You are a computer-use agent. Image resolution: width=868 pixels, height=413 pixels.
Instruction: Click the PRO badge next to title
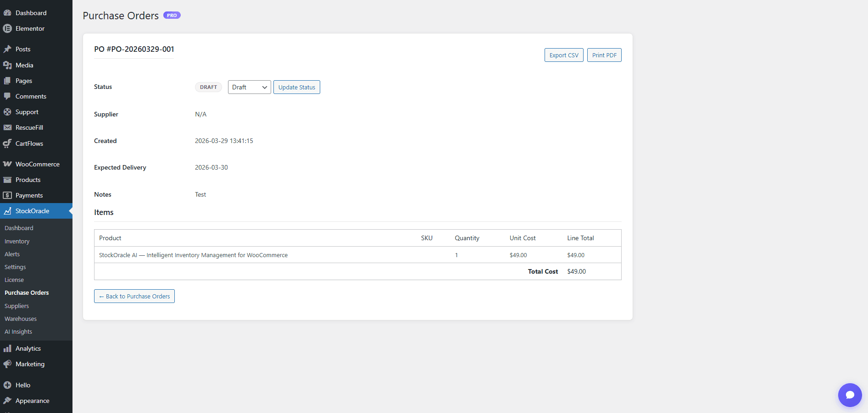coord(172,15)
